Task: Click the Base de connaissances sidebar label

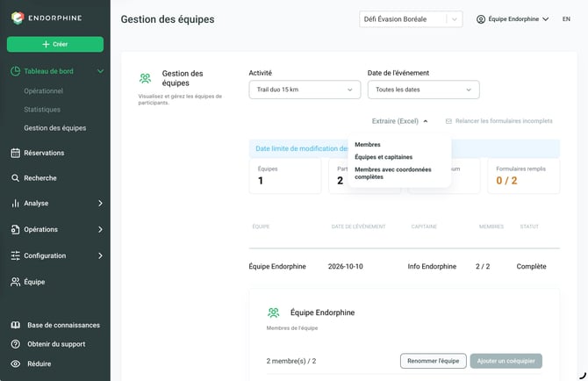Action: coord(64,325)
